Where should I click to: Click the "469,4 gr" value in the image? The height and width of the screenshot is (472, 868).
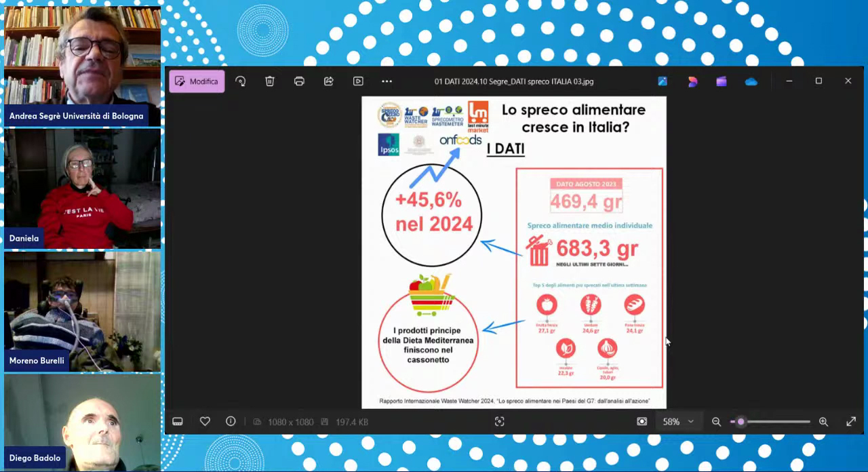tap(586, 202)
